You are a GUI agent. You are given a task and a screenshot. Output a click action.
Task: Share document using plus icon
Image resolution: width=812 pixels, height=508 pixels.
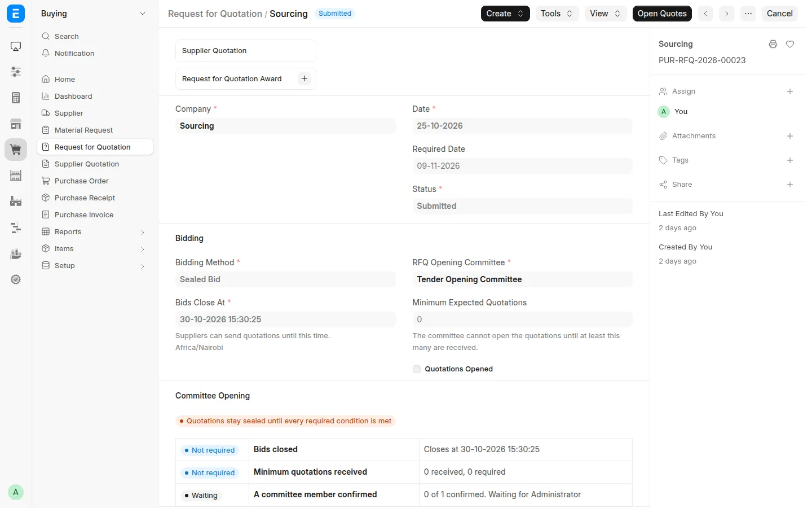click(x=790, y=185)
